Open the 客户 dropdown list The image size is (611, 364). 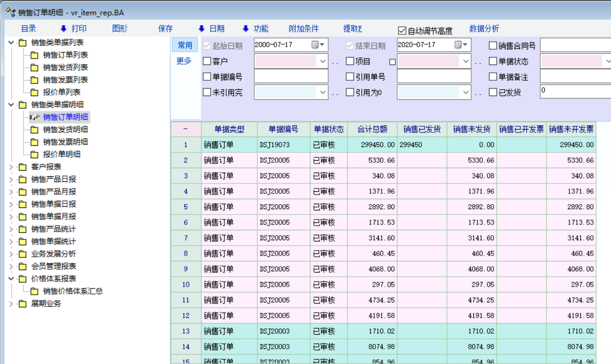(x=322, y=61)
